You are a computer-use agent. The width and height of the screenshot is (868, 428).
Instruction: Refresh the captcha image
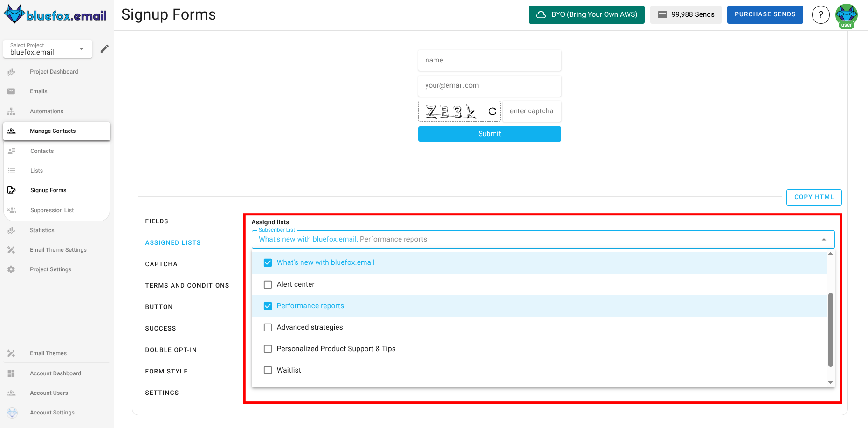point(492,111)
